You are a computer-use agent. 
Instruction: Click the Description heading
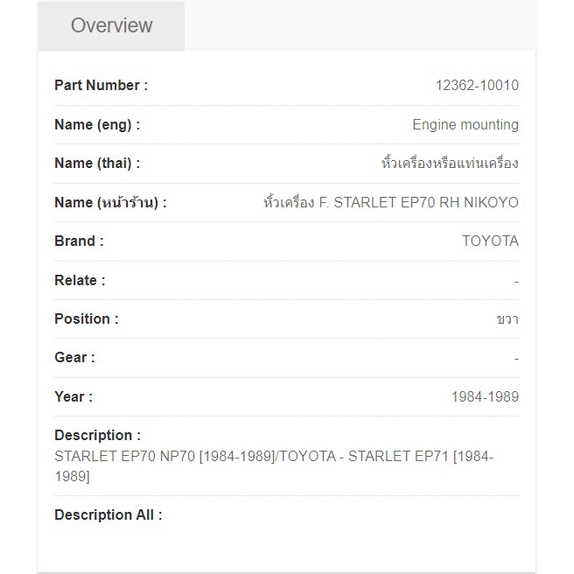coord(97,435)
